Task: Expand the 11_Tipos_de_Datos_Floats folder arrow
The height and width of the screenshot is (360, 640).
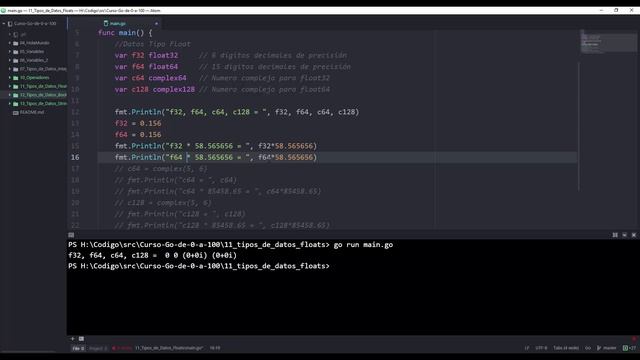Action: click(10, 86)
